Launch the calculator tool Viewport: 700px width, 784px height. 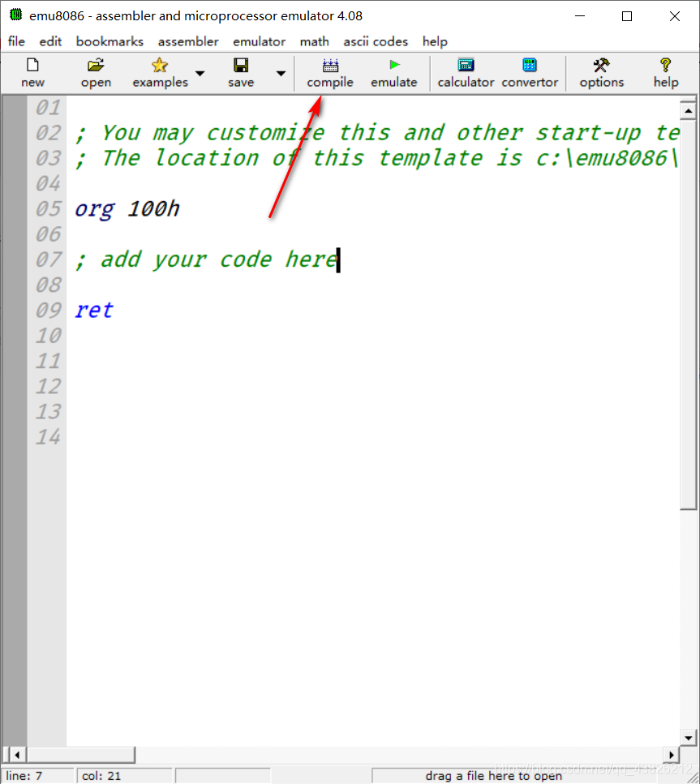(x=466, y=73)
